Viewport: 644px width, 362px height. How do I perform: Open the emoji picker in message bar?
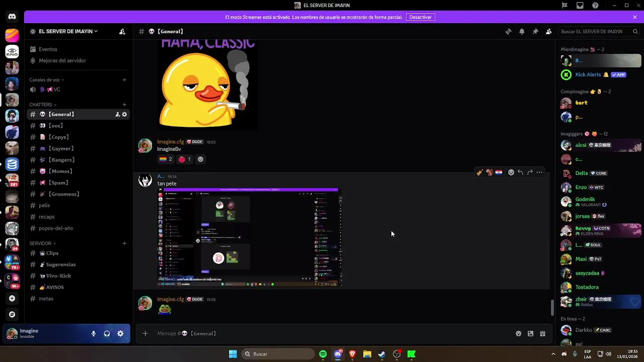[x=518, y=333]
